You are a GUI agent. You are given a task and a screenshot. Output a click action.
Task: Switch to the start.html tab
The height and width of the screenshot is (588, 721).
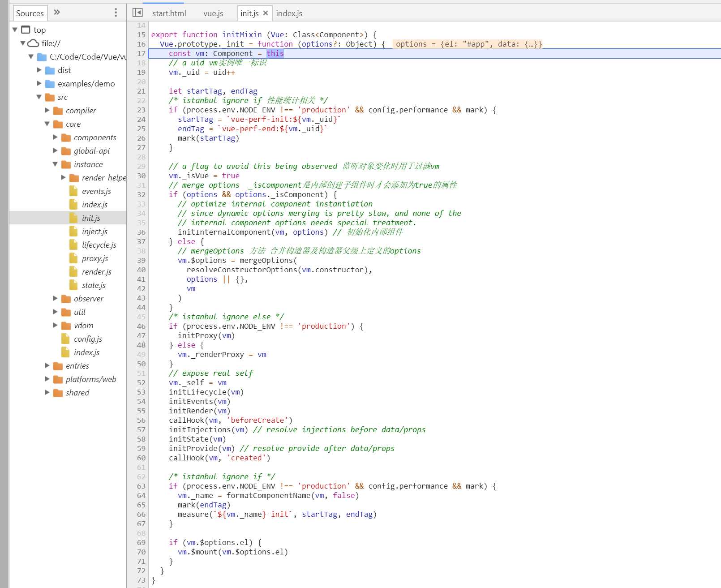[169, 13]
